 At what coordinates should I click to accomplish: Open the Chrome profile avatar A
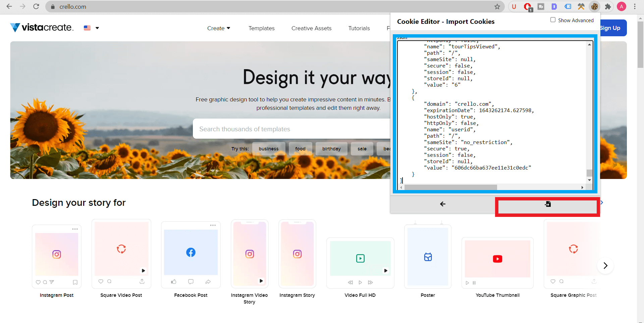[x=622, y=6]
